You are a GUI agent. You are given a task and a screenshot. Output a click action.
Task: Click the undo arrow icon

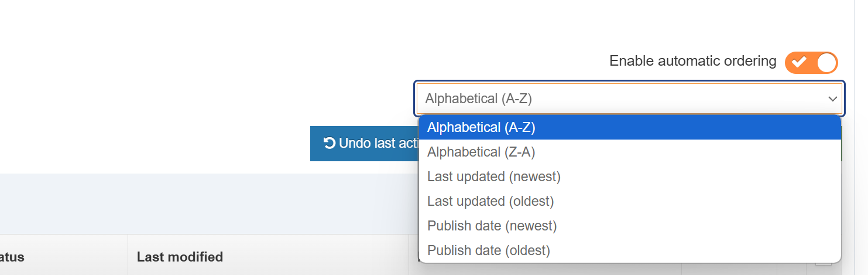(330, 143)
